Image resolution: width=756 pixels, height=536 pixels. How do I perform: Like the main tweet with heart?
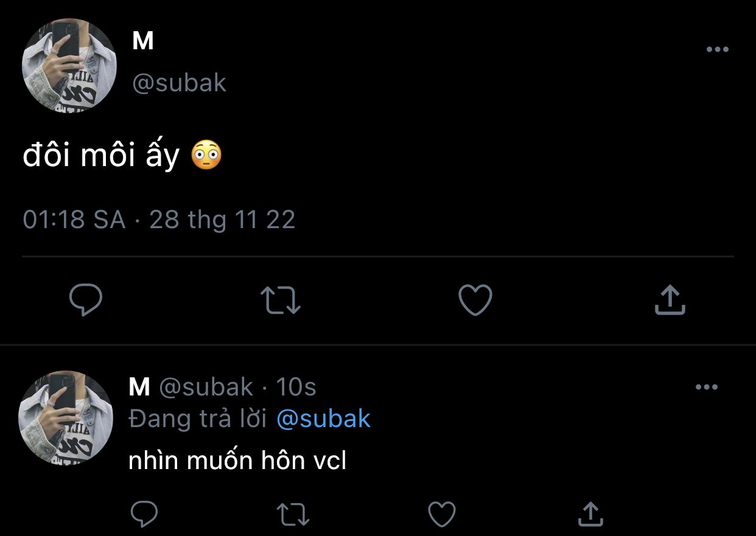tap(475, 300)
